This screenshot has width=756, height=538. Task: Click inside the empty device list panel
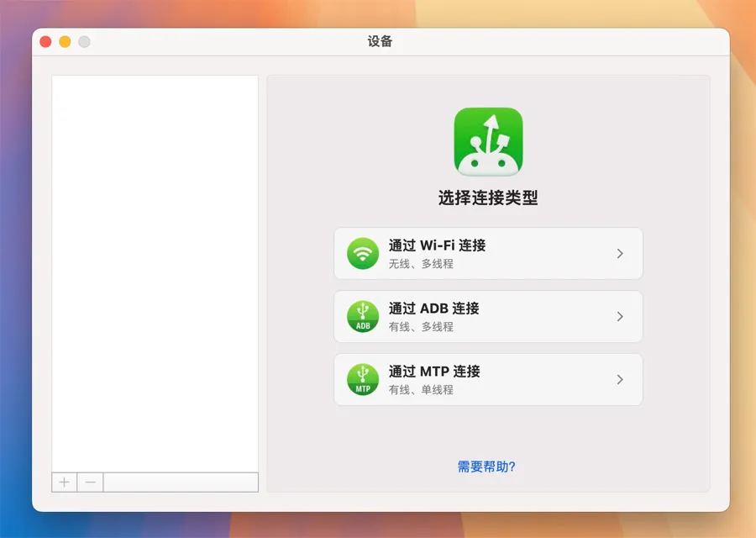coord(155,269)
